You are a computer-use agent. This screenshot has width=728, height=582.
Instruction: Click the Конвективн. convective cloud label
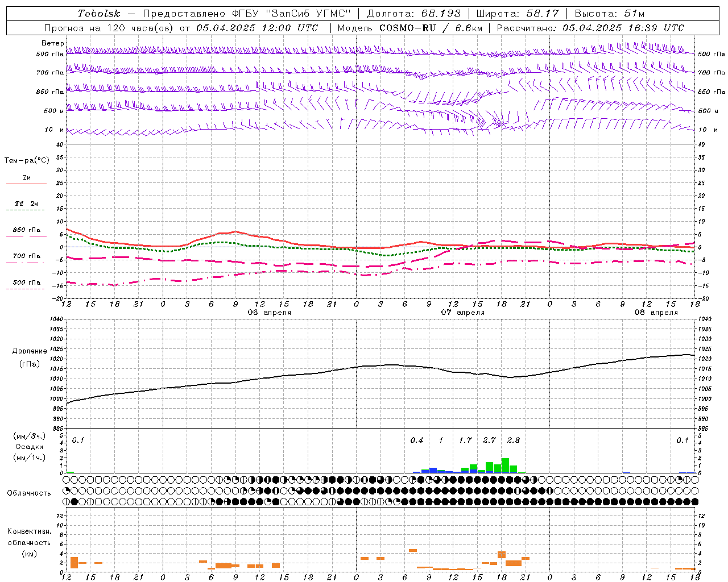click(x=30, y=531)
